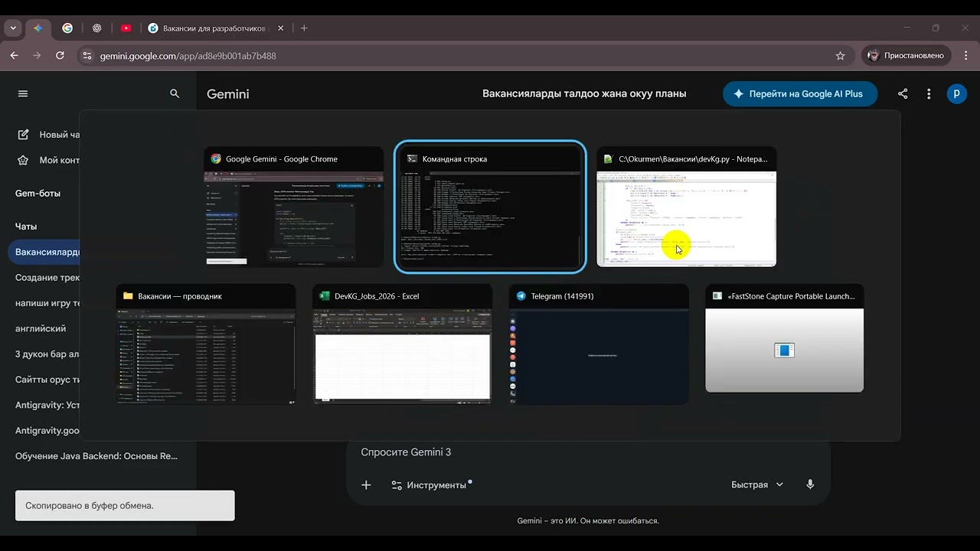
Task: Share the conversation
Action: (x=903, y=94)
